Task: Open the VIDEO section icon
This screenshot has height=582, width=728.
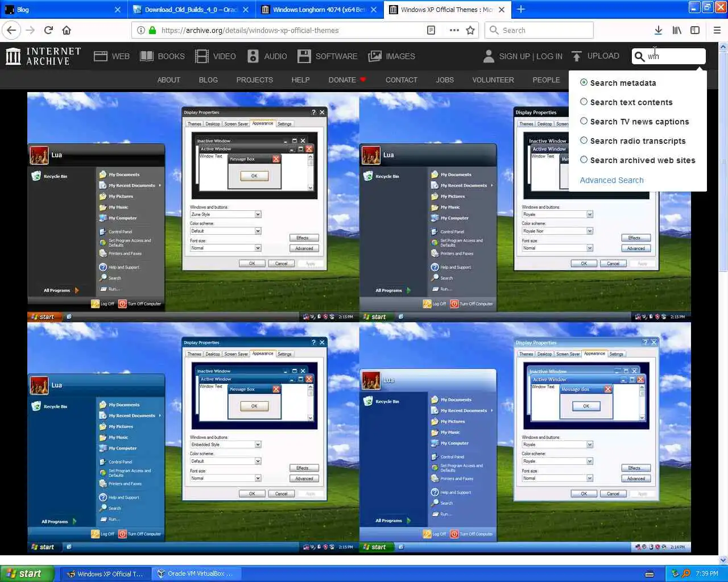Action: [202, 56]
